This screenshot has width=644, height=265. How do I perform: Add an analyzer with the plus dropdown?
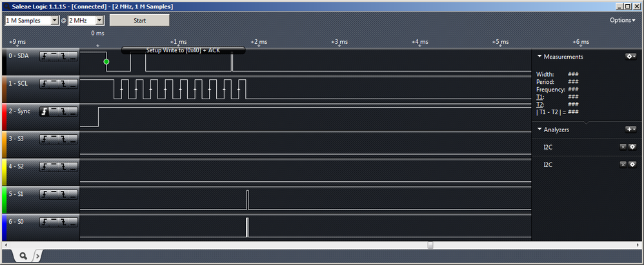click(631, 129)
